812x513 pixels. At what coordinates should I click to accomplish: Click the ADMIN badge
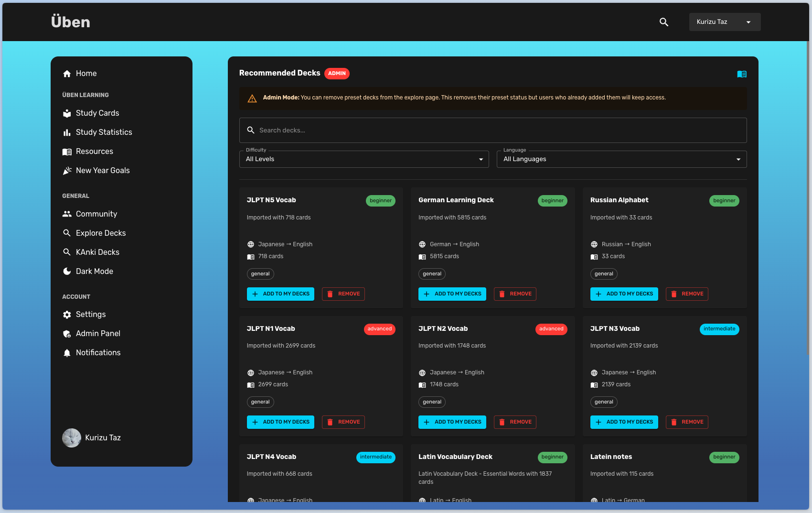[337, 74]
